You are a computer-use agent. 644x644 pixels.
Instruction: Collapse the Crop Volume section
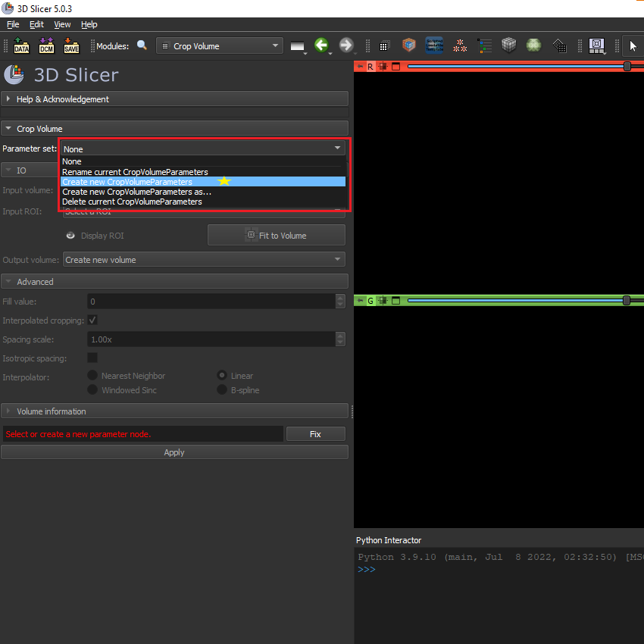coord(174,129)
